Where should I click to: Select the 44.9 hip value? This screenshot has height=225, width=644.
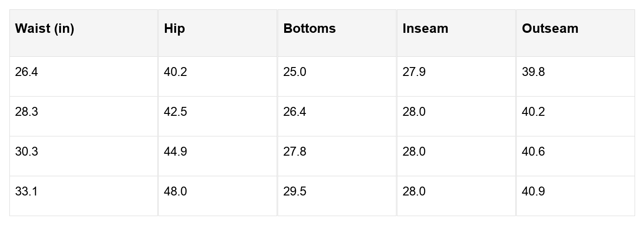pos(175,152)
